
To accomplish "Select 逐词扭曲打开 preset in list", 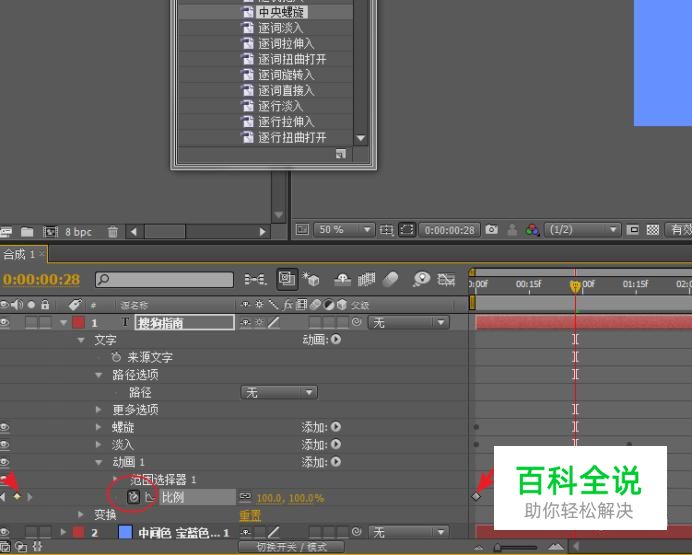I will point(292,59).
